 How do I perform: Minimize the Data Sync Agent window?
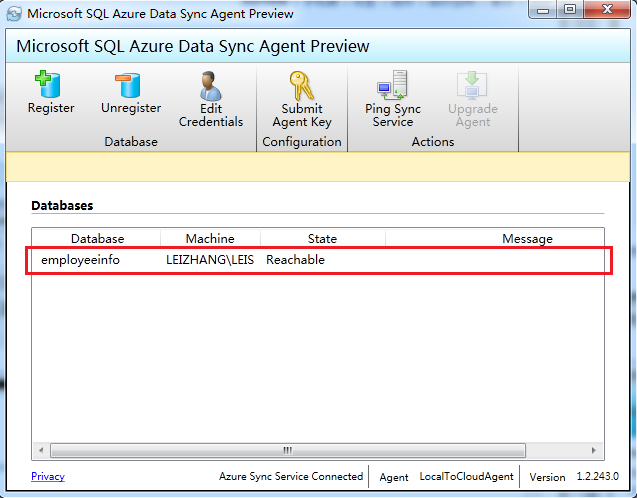click(543, 10)
